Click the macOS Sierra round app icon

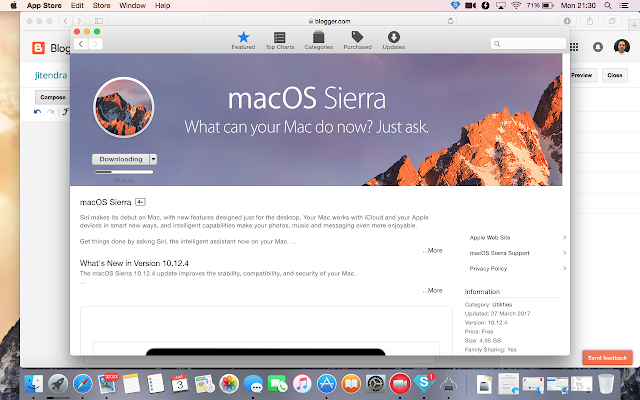(124, 107)
